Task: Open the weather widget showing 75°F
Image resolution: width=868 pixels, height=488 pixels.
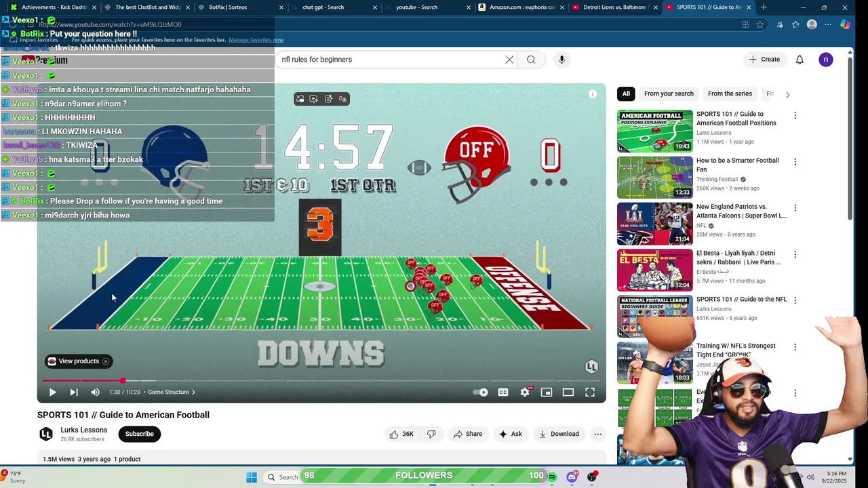Action: 14,477
